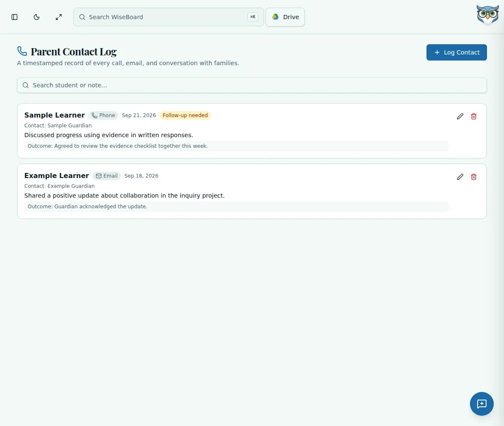504x426 pixels.
Task: Toggle the sidebar panel icon
Action: 14,17
